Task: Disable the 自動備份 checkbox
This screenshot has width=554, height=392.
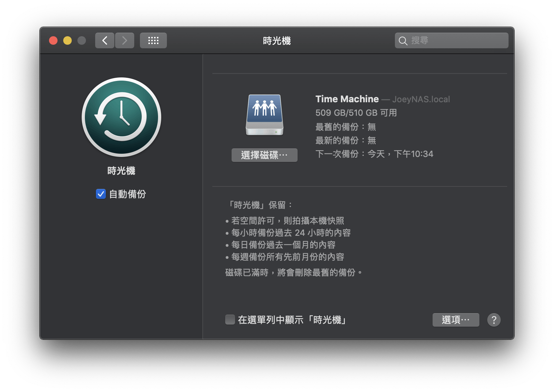Action: [101, 194]
